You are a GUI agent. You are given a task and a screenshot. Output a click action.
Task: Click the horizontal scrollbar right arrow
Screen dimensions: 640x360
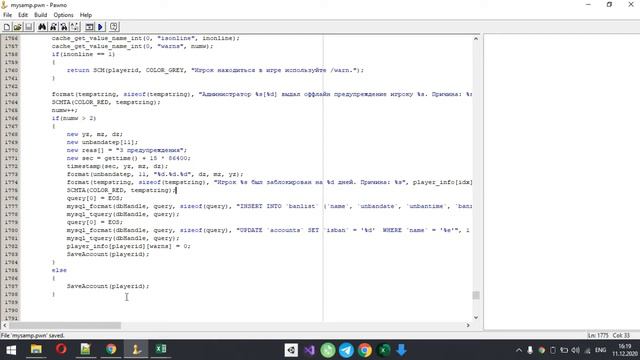tap(468, 325)
